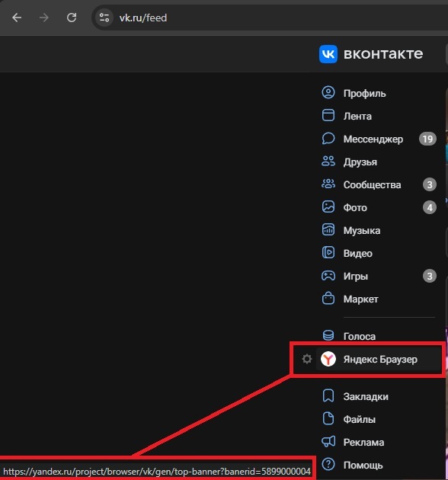This screenshot has width=448, height=480.
Task: Click the VK logo icon
Action: (328, 54)
